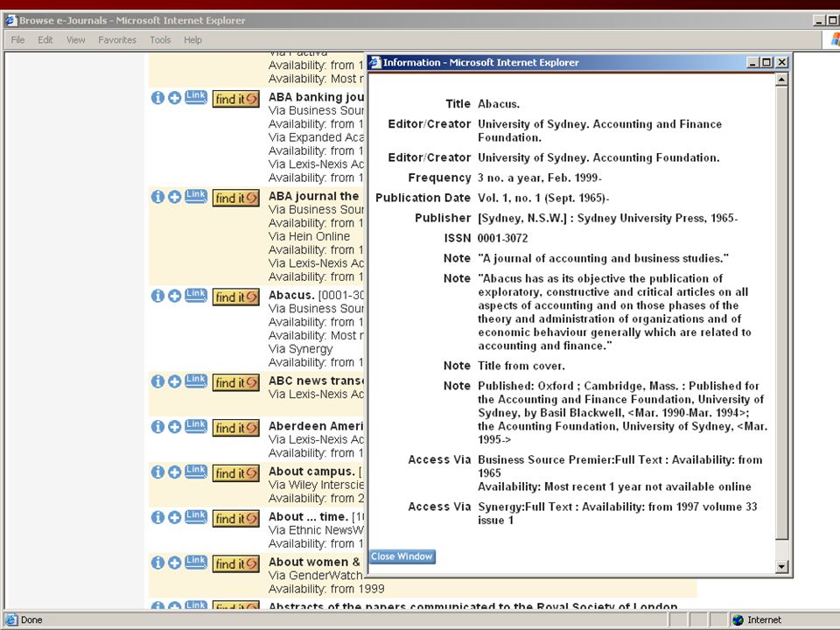The image size is (840, 630).
Task: Click 'Via Synergy' text under Abacus
Action: coord(300,349)
